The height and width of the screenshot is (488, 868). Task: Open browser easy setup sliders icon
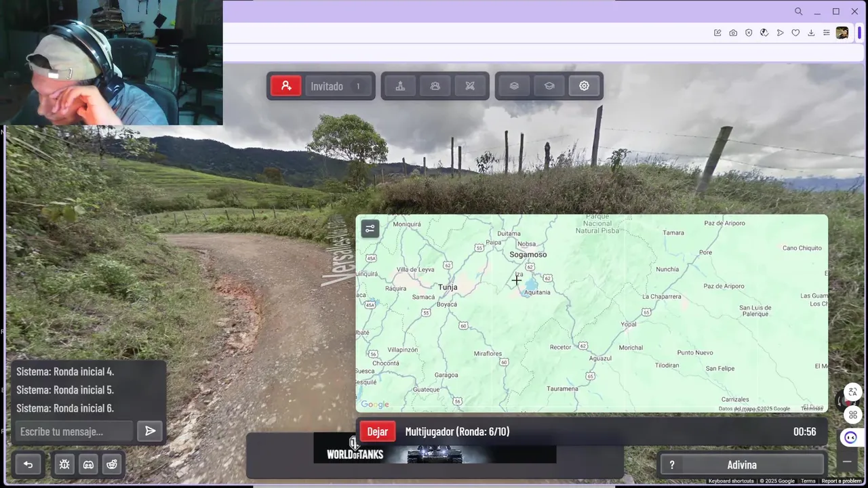826,33
